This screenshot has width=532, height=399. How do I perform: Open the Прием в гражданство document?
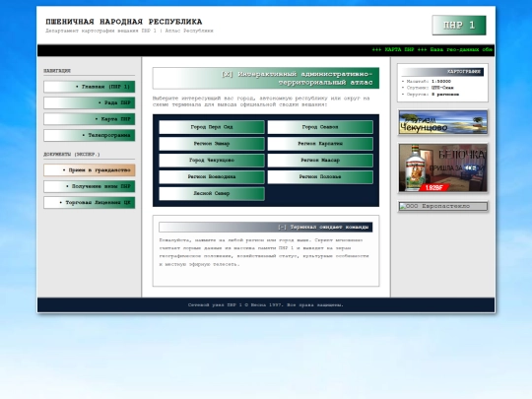pyautogui.click(x=90, y=170)
